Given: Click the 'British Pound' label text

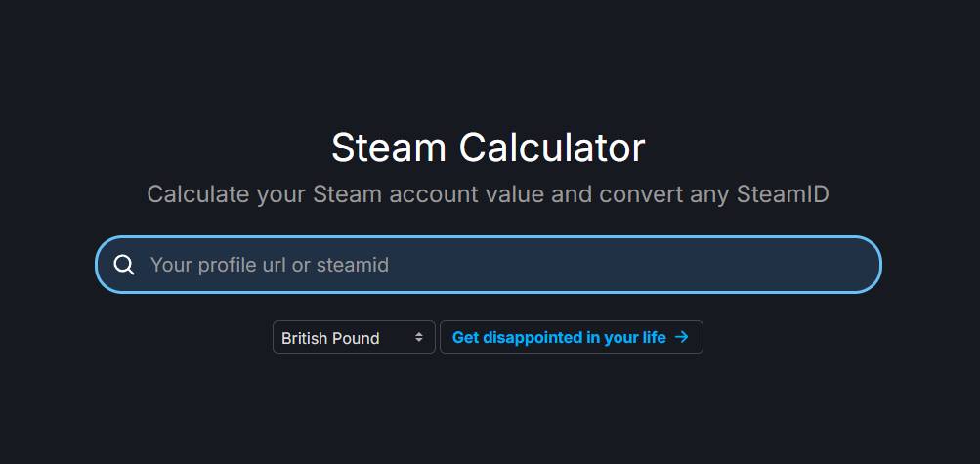Looking at the screenshot, I should click(x=330, y=338).
